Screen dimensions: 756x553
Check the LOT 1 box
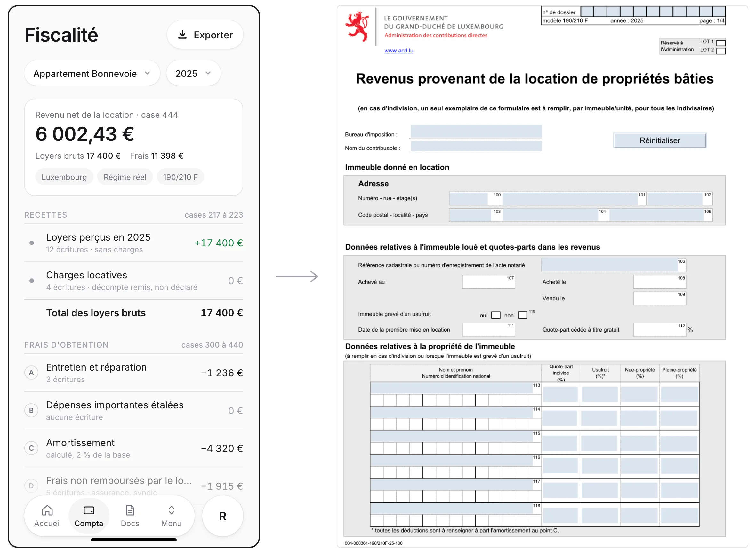click(720, 43)
